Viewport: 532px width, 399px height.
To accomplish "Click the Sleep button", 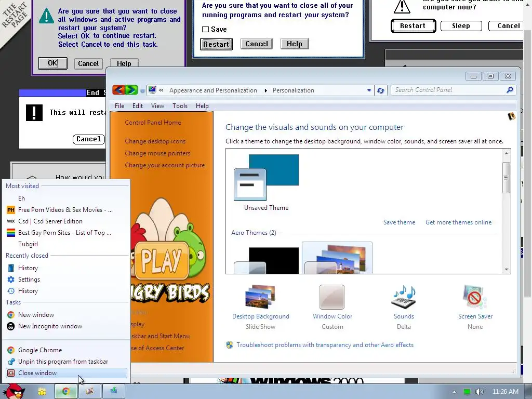I will click(x=461, y=26).
